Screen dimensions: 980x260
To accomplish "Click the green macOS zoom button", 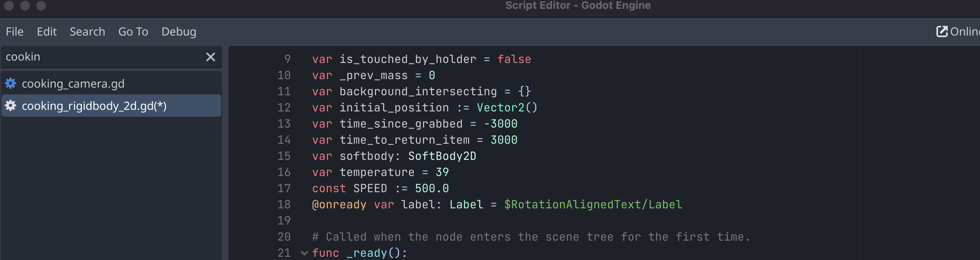I will pyautogui.click(x=40, y=6).
